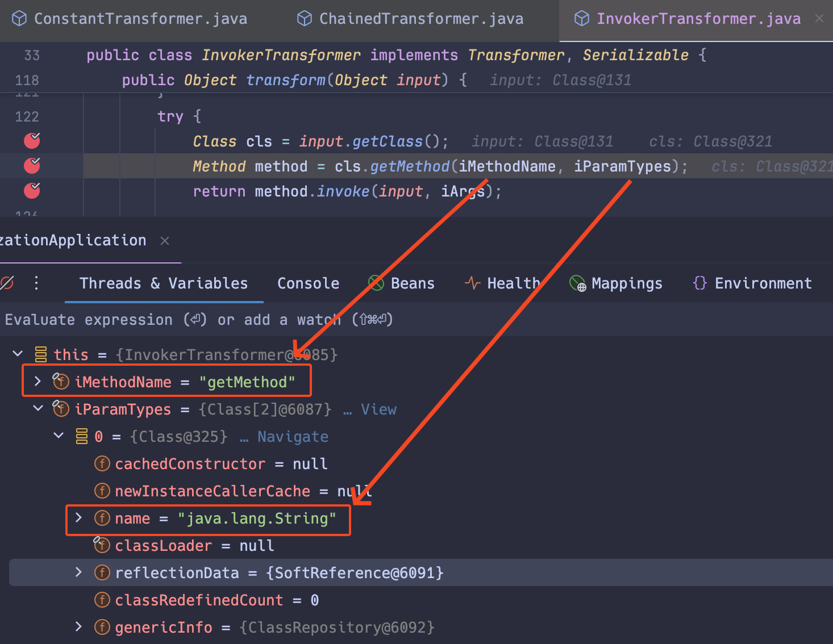The image size is (833, 644).
Task: Open the Console tab
Action: click(x=307, y=283)
